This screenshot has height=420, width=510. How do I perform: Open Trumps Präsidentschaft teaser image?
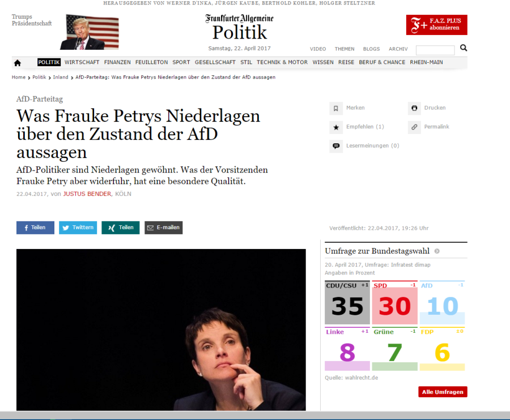tap(90, 32)
